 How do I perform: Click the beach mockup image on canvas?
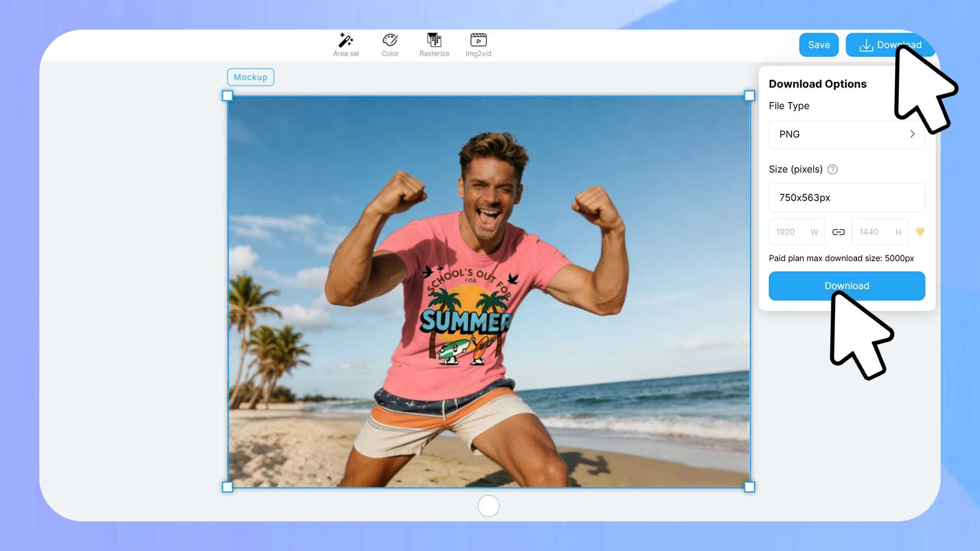[488, 291]
